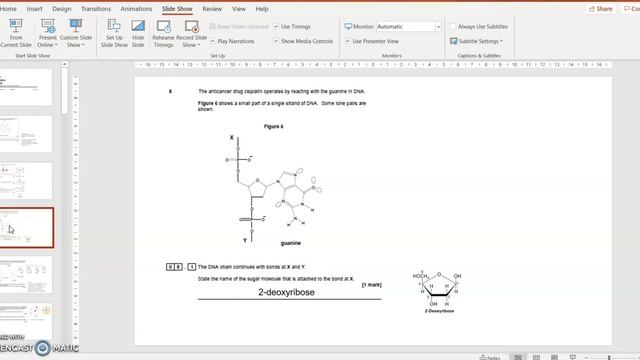Click the Monitor display icon
The height and width of the screenshot is (360, 640).
click(348, 27)
